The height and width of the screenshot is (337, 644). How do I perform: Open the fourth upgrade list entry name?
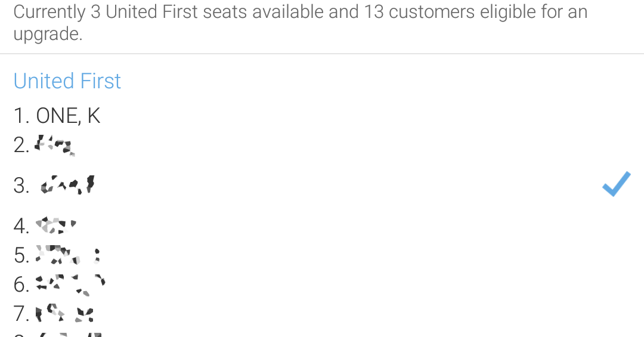(x=56, y=225)
